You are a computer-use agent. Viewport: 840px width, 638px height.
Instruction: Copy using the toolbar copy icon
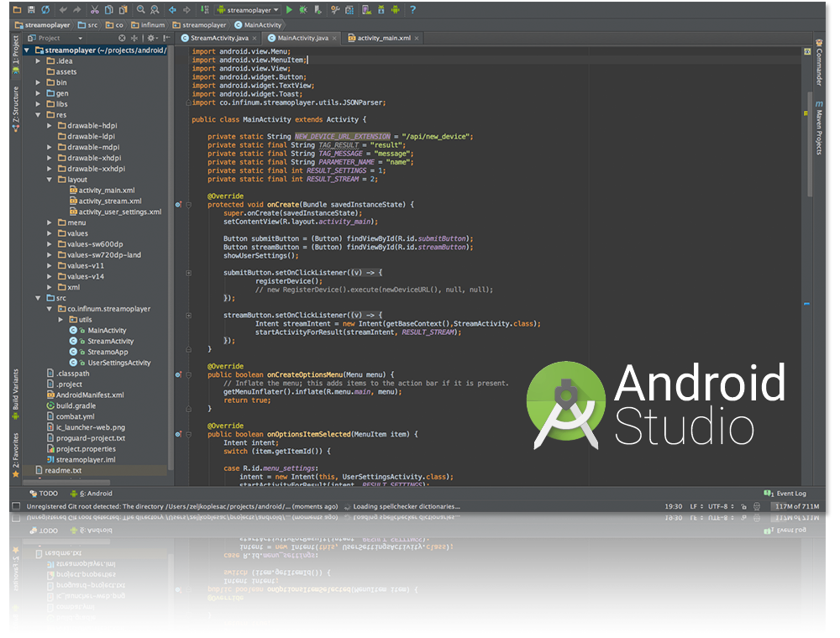pos(108,9)
